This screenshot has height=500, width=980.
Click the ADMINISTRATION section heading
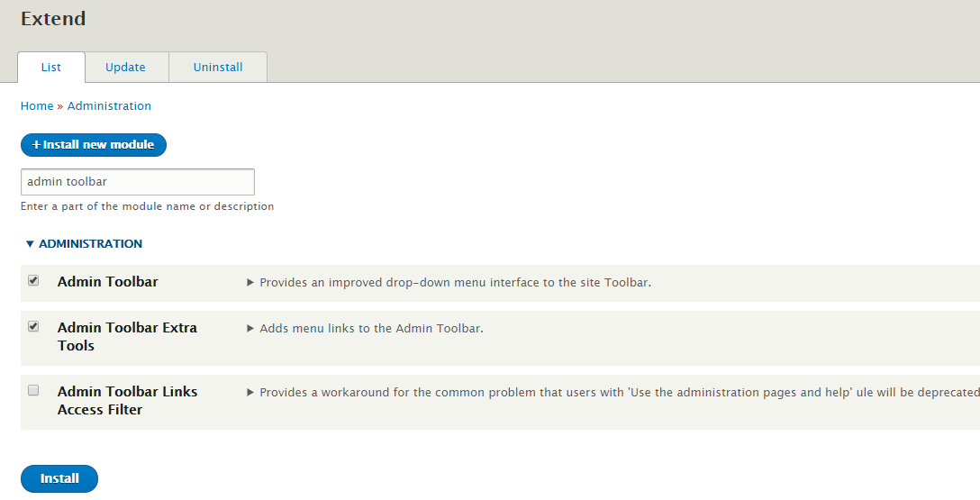pos(91,244)
